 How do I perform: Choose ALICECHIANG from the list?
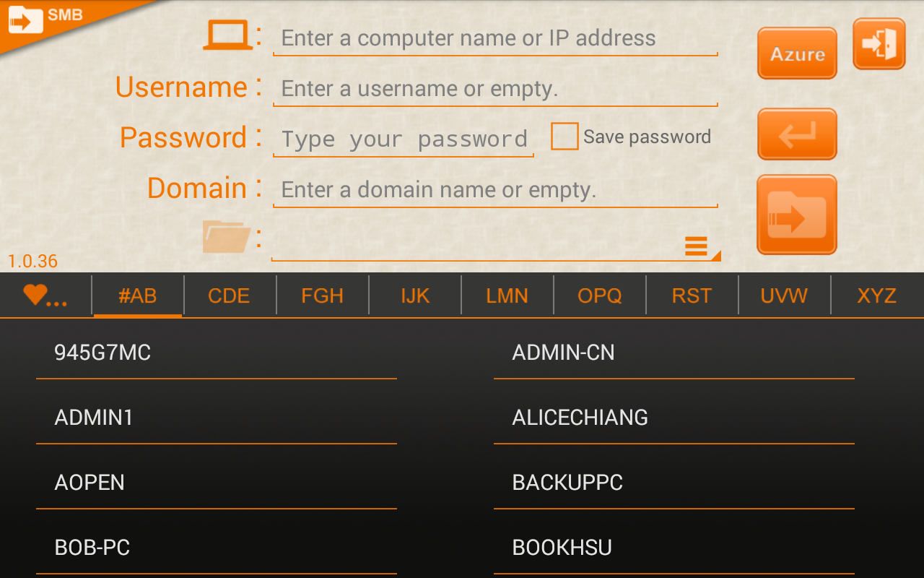tap(674, 418)
